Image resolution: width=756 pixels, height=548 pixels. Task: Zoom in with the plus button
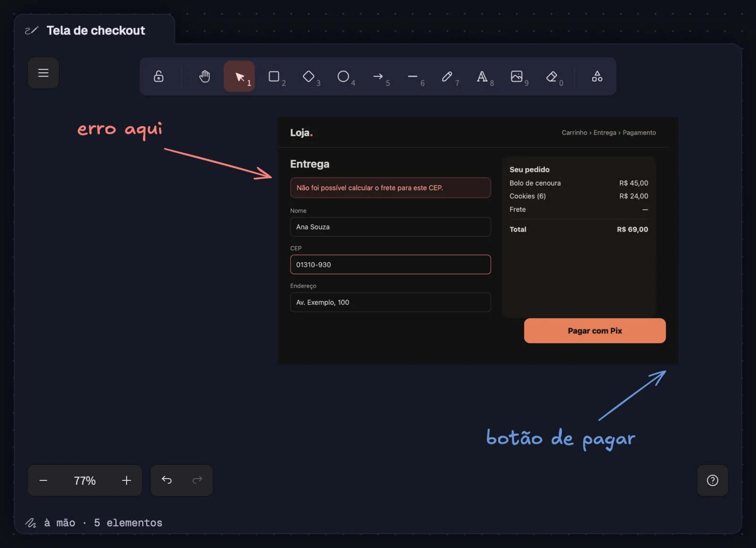tap(127, 480)
